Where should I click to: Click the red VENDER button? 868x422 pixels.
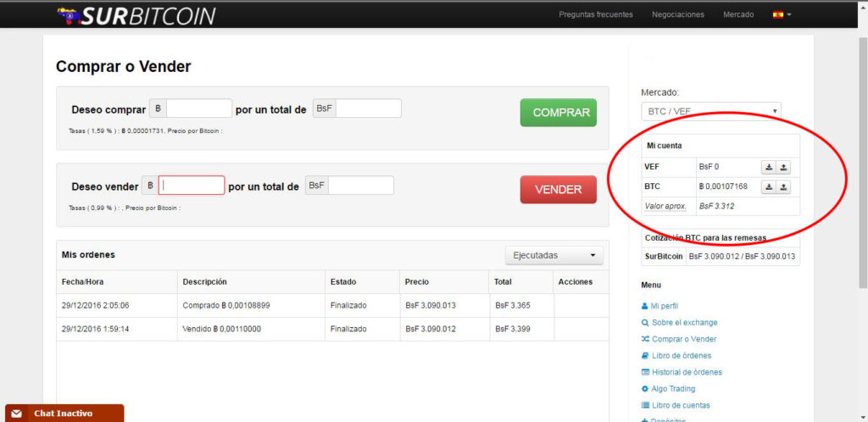tap(559, 190)
